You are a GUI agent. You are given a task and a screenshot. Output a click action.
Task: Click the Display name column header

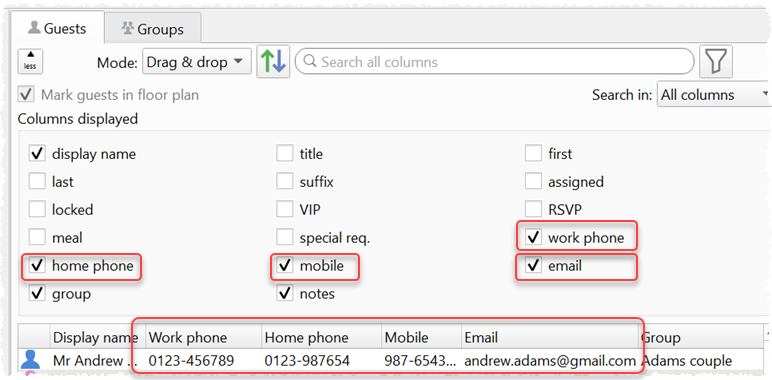pyautogui.click(x=97, y=337)
